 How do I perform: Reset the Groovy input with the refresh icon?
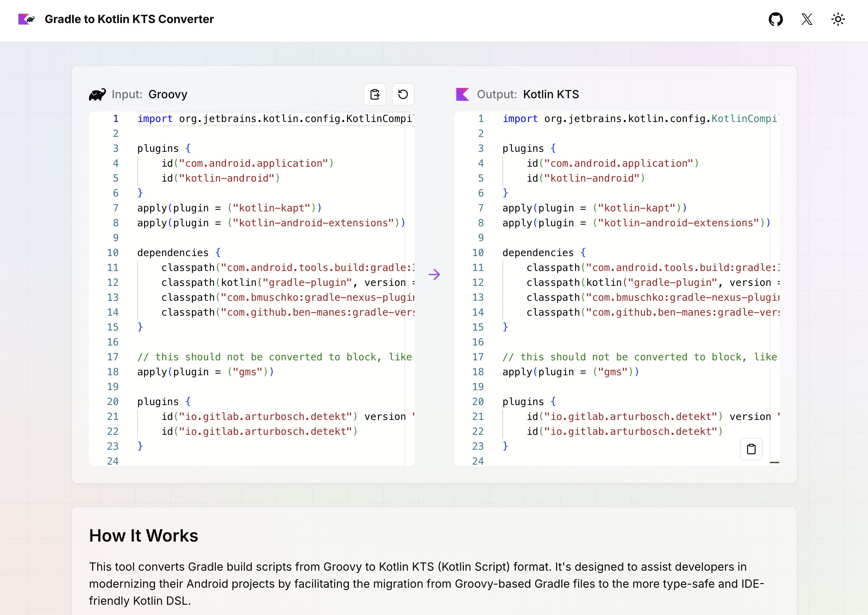pos(403,94)
